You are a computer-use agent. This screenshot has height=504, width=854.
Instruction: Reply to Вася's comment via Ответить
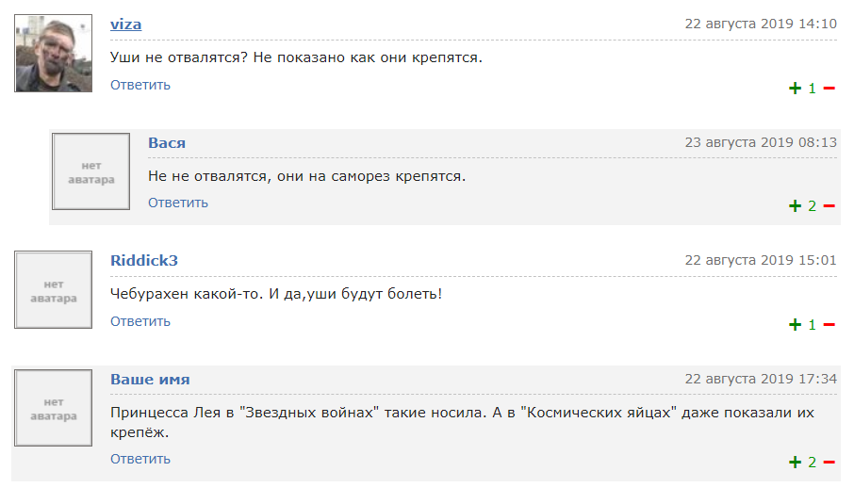coord(178,203)
